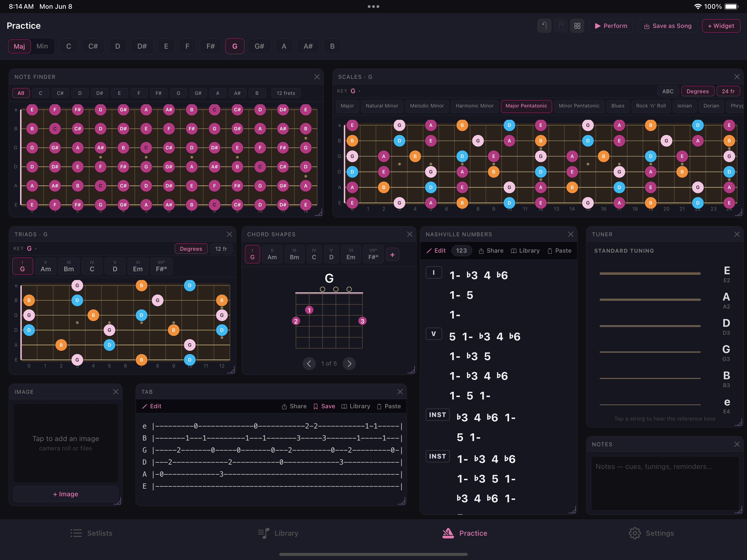Screen dimensions: 747x560
Task: Start Perform mode
Action: tap(611, 26)
